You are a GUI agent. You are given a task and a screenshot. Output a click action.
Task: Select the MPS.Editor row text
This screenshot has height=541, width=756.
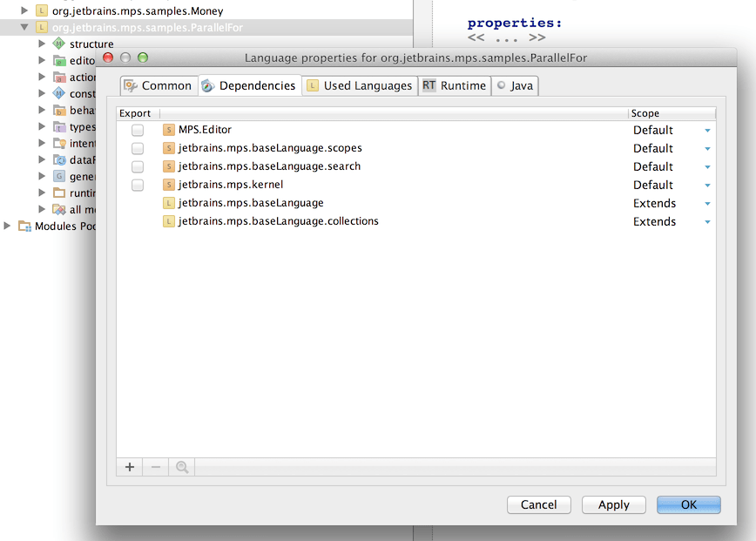click(x=205, y=130)
